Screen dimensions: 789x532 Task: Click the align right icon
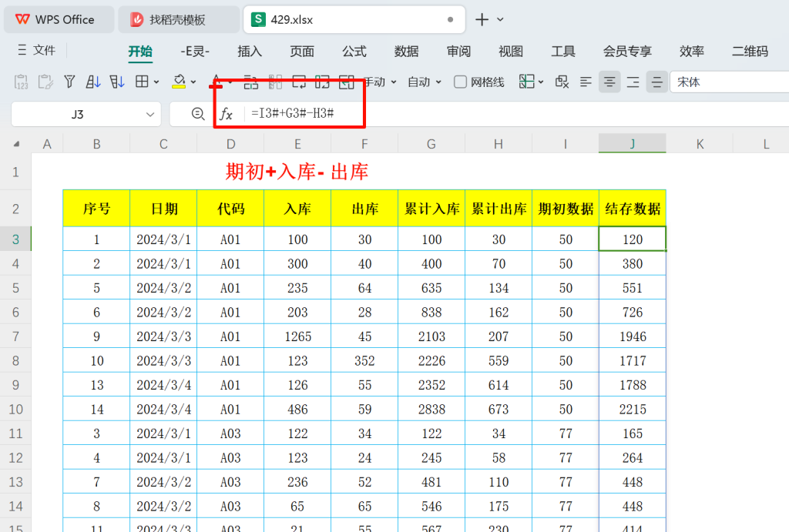pyautogui.click(x=633, y=82)
